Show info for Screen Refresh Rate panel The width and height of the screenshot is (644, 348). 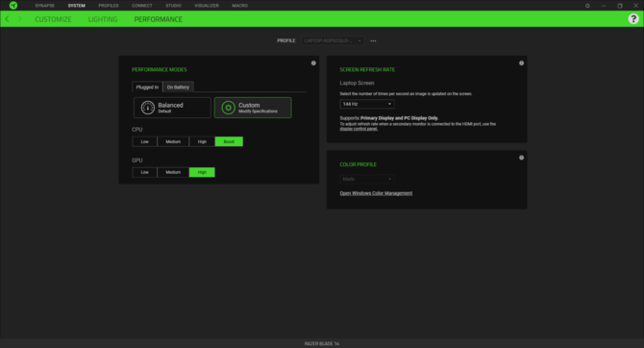pyautogui.click(x=521, y=62)
